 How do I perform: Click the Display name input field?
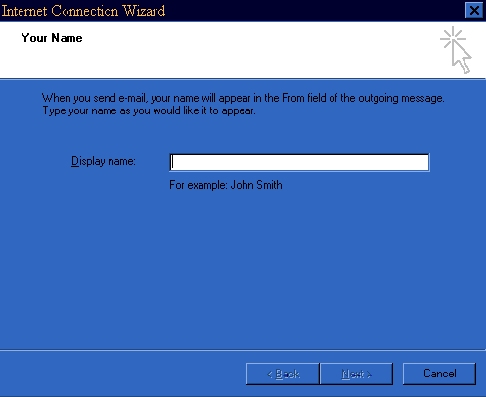point(299,162)
